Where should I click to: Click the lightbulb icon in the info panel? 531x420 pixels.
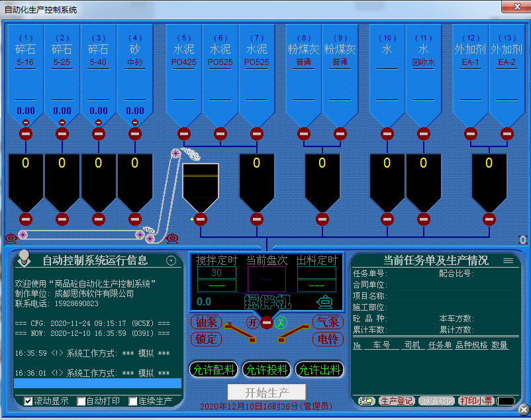pos(24,256)
